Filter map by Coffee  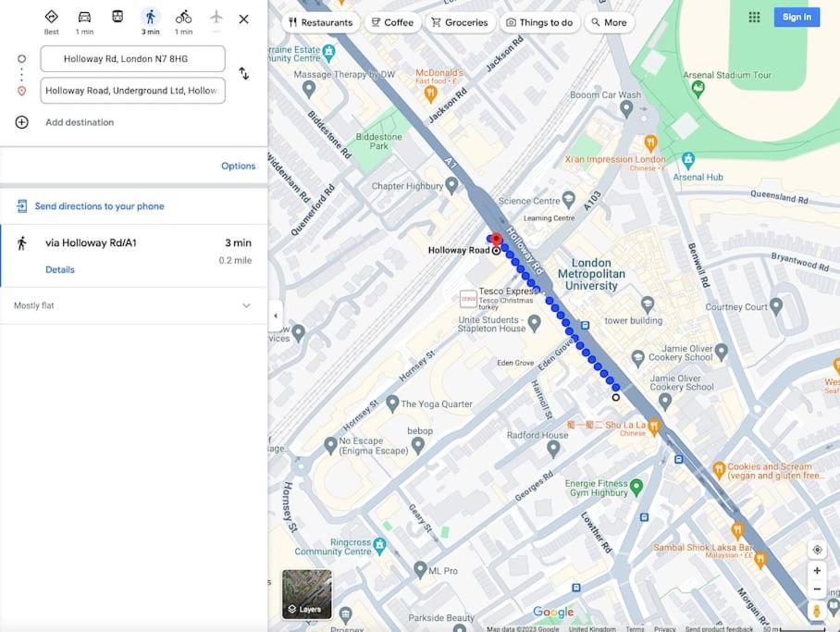[x=392, y=22]
